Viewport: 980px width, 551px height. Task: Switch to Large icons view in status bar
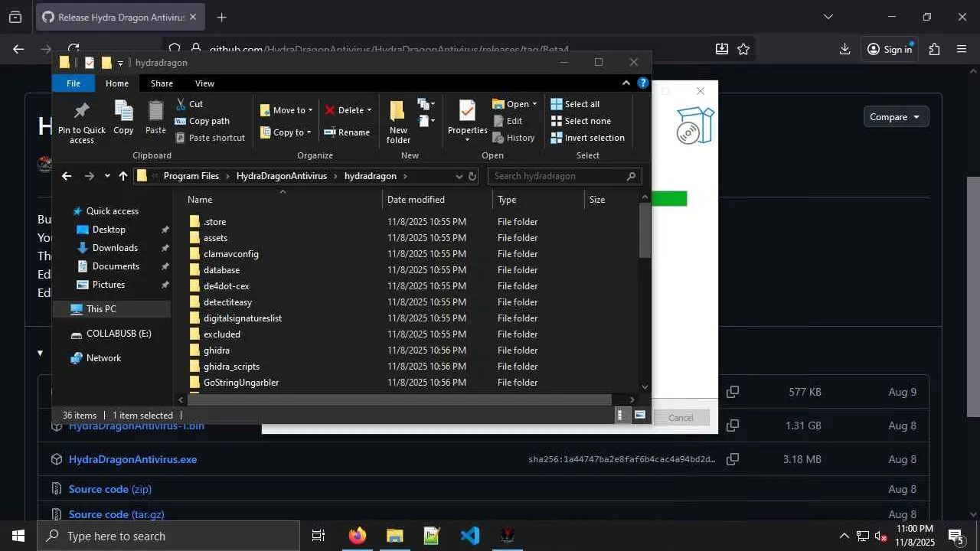640,416
